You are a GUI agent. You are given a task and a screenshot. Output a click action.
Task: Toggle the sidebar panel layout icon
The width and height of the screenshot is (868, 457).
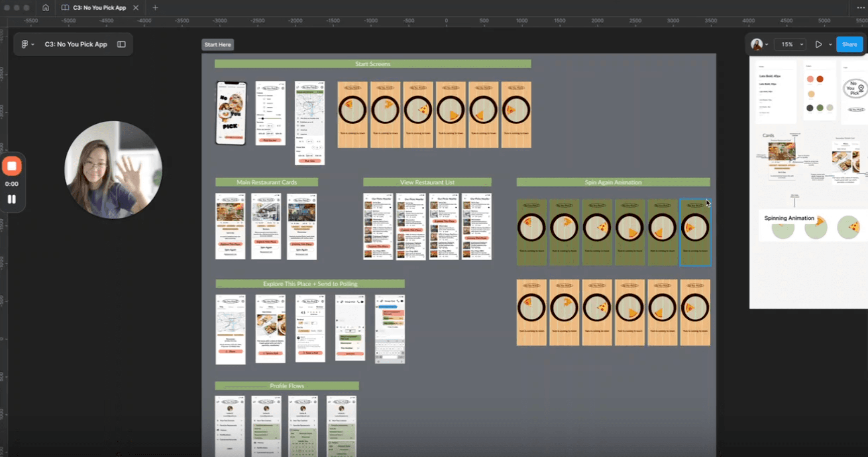tap(121, 44)
